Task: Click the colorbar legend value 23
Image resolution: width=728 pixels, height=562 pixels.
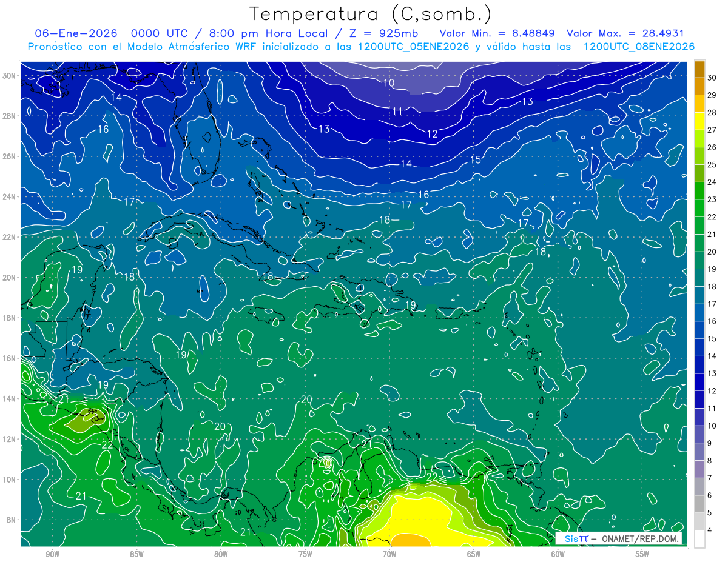Action: [x=712, y=199]
